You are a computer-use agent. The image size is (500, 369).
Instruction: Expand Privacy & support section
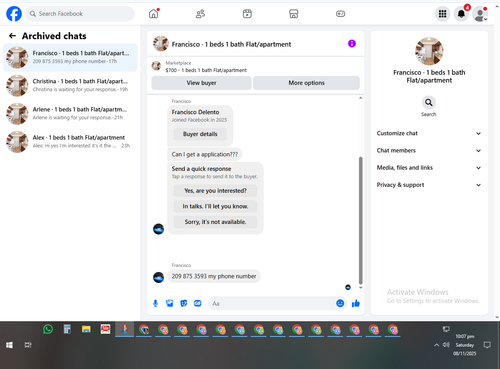tap(429, 185)
